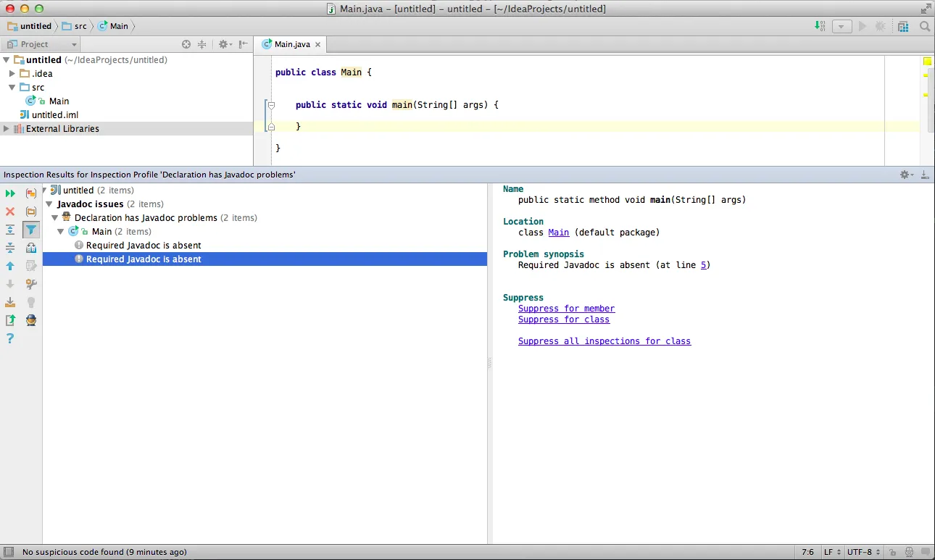Click 'Suppress for member' link

[x=566, y=309]
